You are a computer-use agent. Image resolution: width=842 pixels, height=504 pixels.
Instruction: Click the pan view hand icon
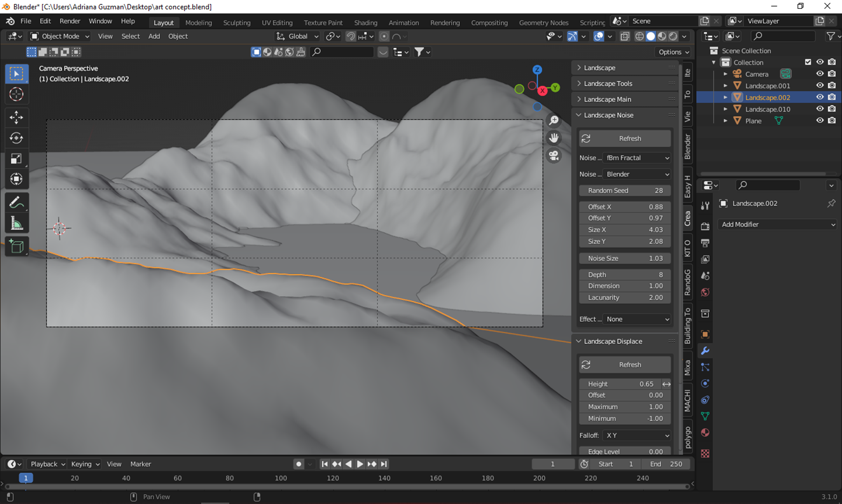tap(554, 138)
